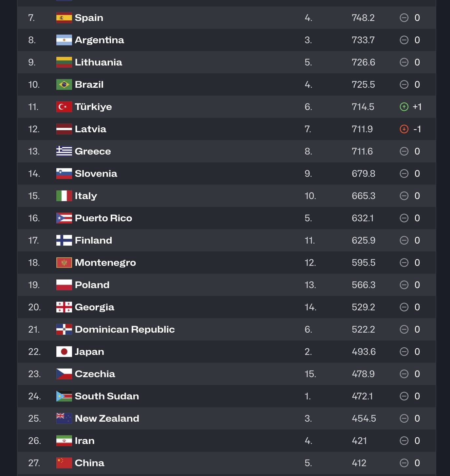This screenshot has width=450, height=476.
Task: Click the no-change circle icon for China
Action: point(404,463)
